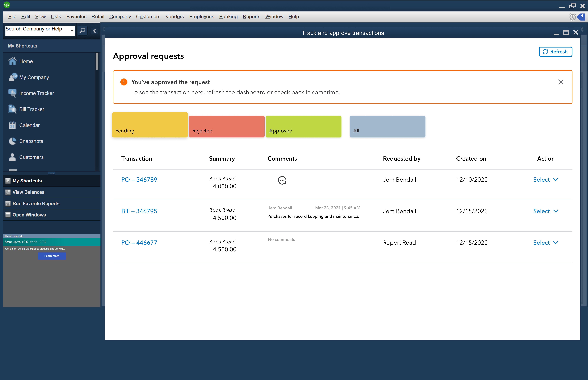Click the search magnifier icon
Viewport: 588px width, 380px height.
click(82, 30)
